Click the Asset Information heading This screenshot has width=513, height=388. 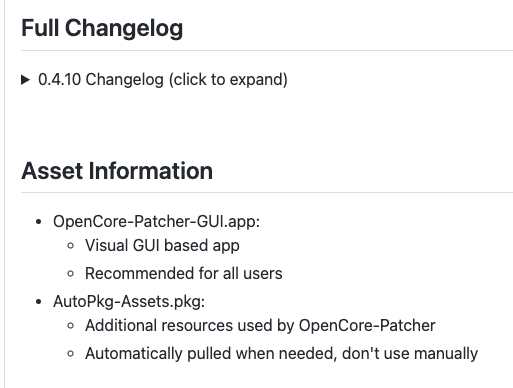point(117,171)
